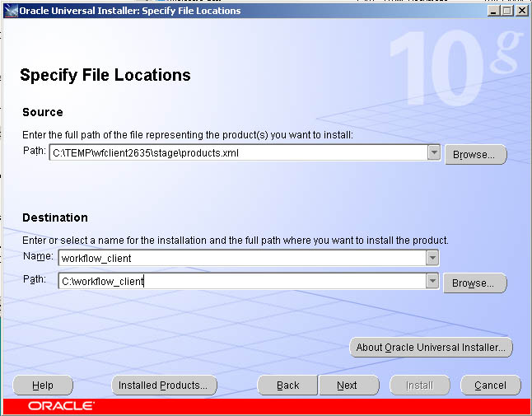The height and width of the screenshot is (416, 532).
Task: Click the greyed-out Install button
Action: [x=419, y=386]
